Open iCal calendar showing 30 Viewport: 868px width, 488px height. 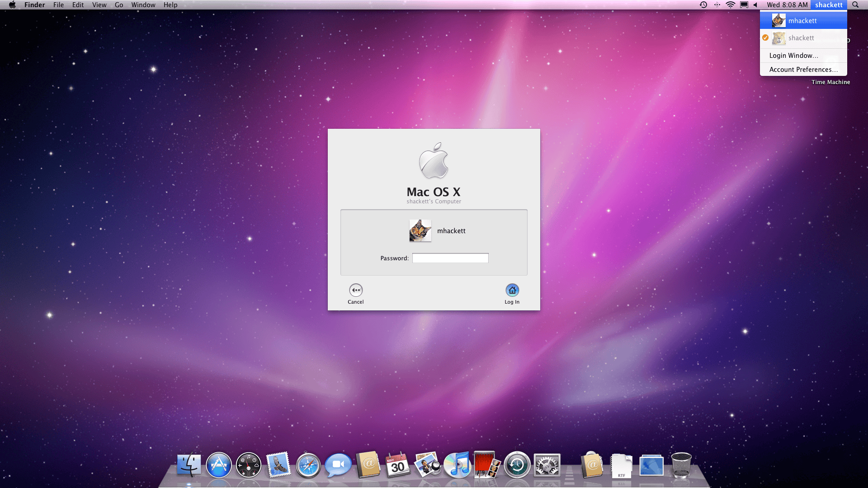(x=397, y=465)
